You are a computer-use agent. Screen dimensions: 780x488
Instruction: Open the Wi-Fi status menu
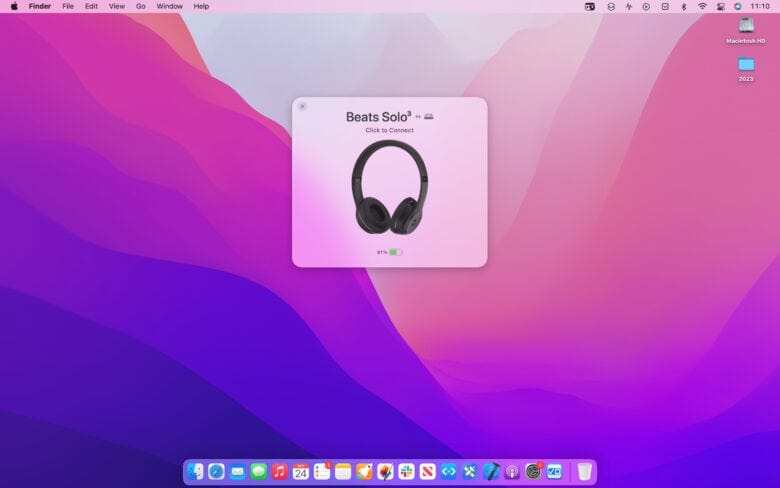coord(702,6)
